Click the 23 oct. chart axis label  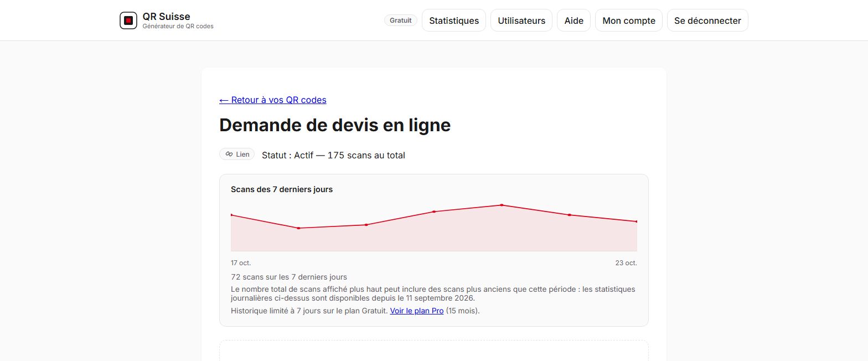(626, 263)
